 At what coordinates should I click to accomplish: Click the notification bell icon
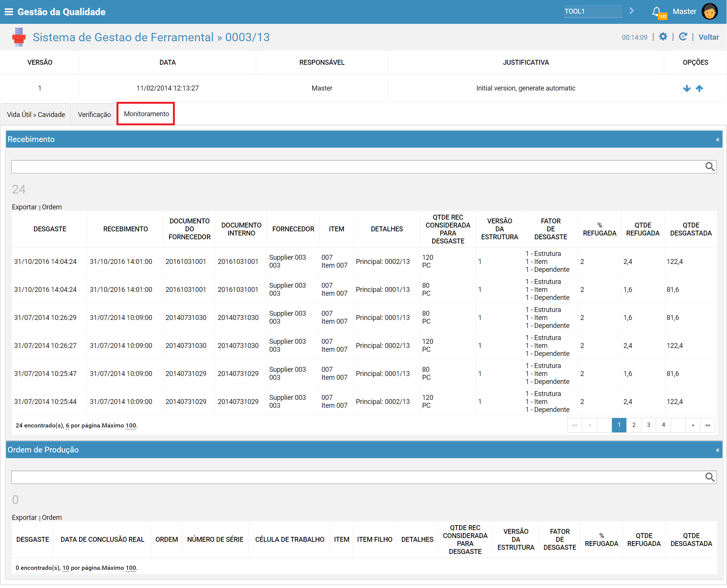pos(657,12)
